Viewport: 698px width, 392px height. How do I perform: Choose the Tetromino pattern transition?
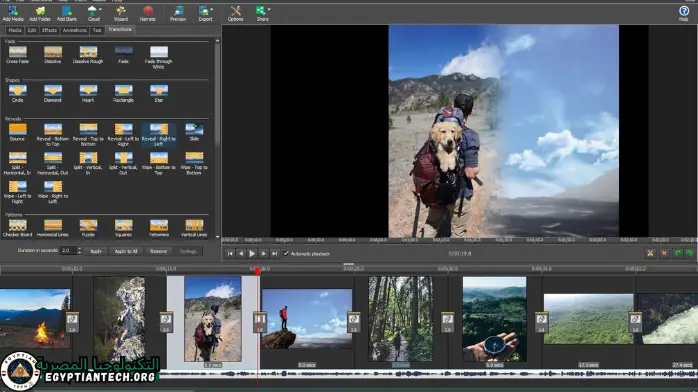point(158,228)
